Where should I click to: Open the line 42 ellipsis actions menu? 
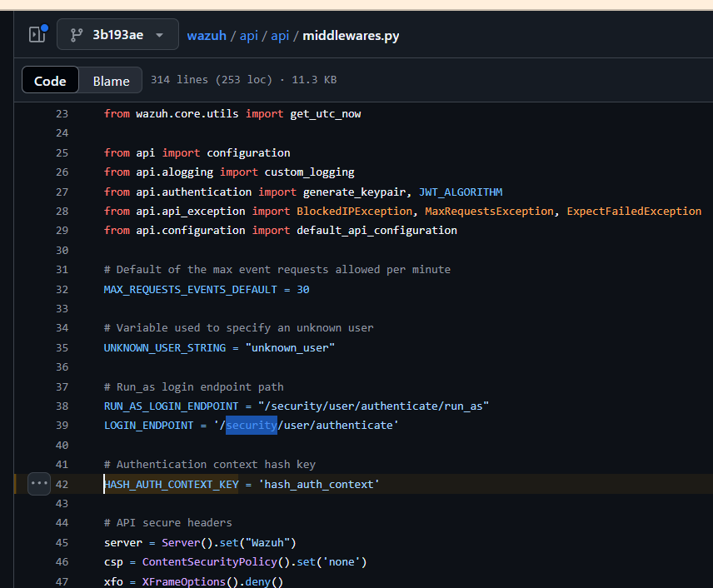(x=39, y=483)
